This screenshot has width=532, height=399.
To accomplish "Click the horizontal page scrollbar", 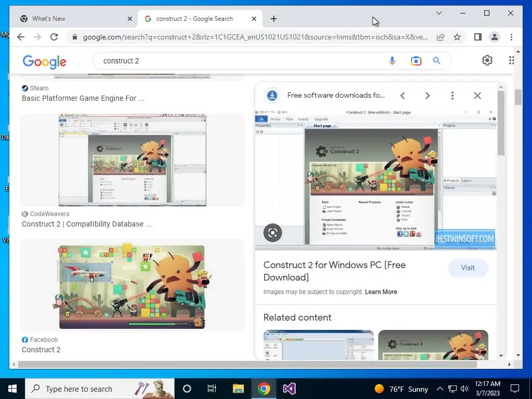I will coord(247,364).
